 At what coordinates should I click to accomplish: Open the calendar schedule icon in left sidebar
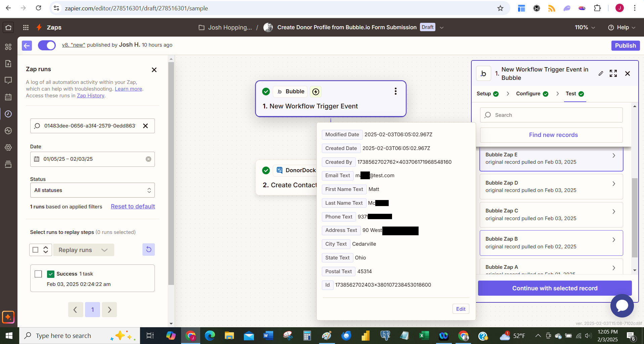[8, 97]
